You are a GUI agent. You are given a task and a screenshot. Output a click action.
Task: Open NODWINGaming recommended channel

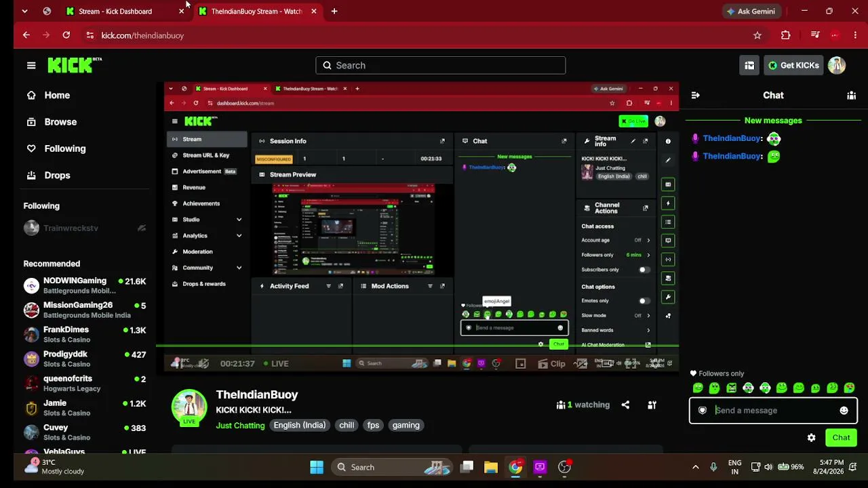click(85, 285)
